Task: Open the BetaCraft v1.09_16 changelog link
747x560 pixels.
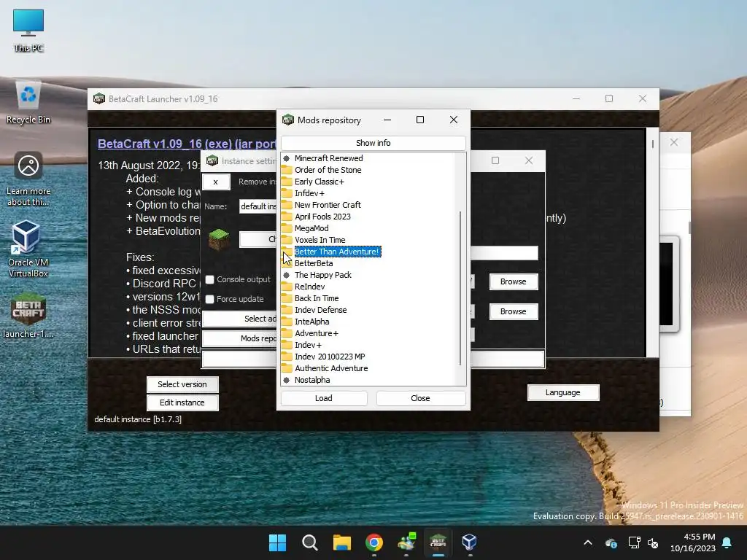Action: click(187, 144)
